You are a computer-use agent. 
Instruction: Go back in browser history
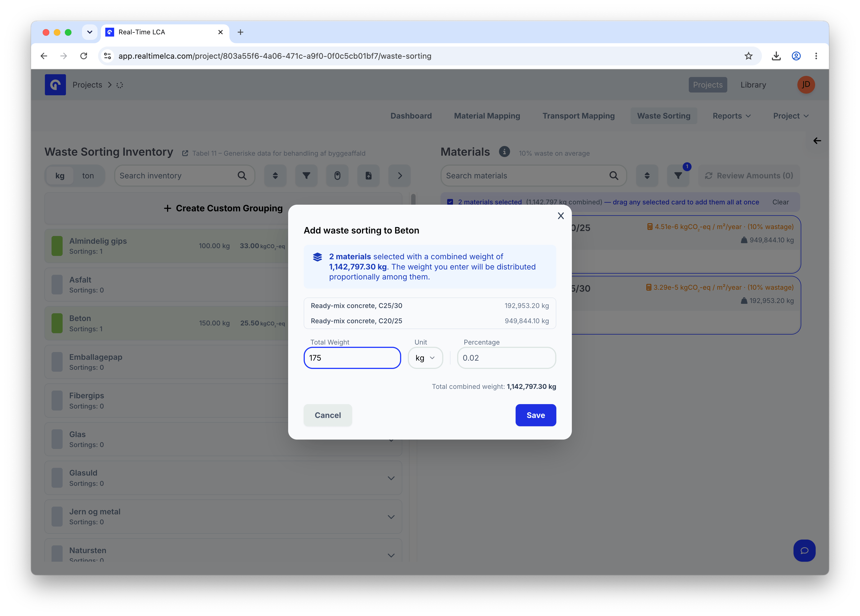tap(44, 56)
